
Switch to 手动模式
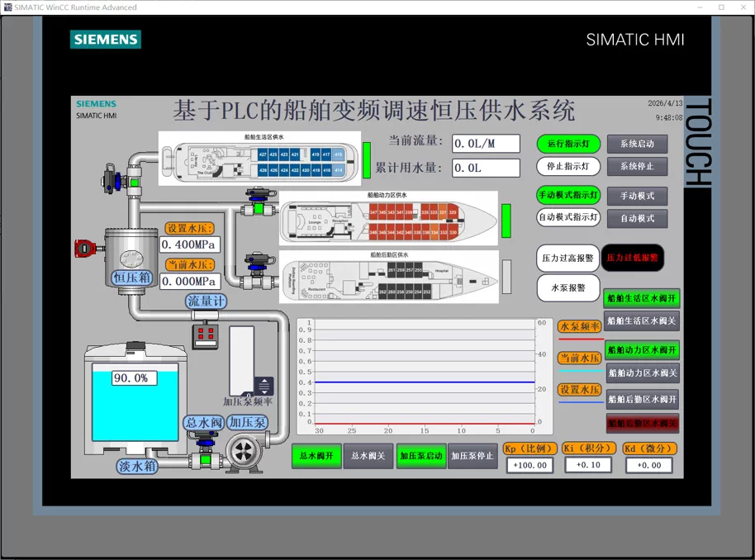(637, 196)
